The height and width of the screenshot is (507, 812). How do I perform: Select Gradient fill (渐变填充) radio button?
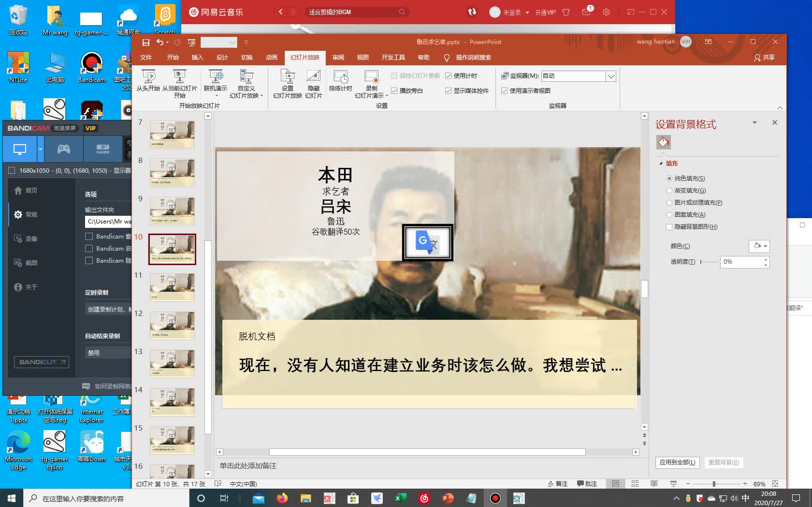(x=669, y=191)
